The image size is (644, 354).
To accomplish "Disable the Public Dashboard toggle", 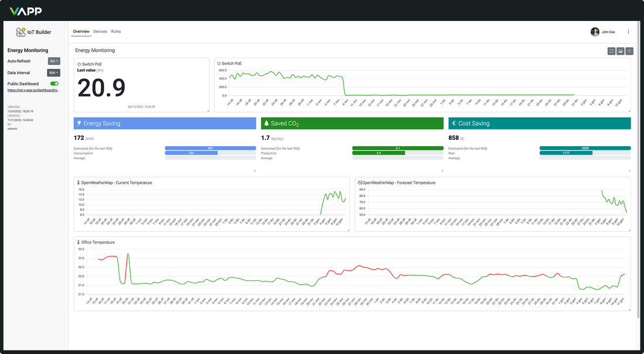I will [54, 84].
